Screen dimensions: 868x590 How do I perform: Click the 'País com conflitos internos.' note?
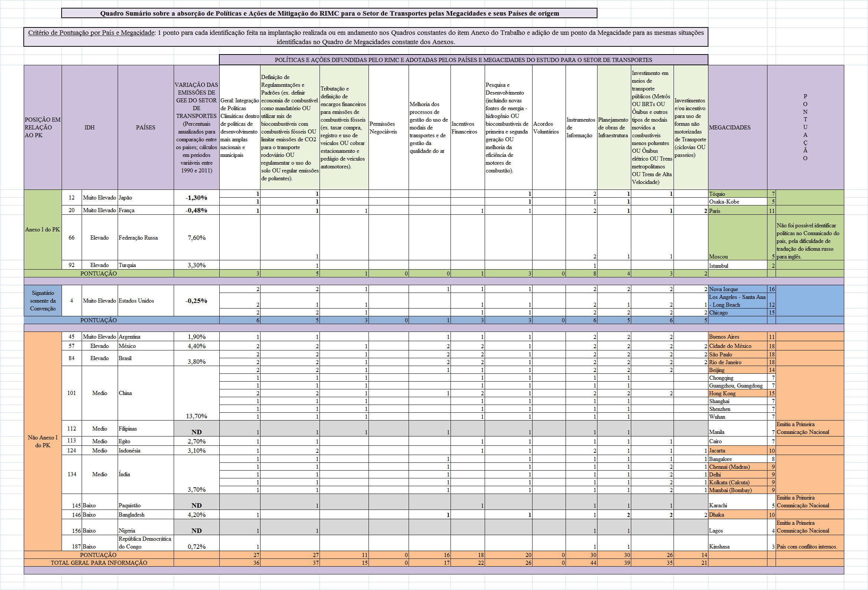(809, 543)
